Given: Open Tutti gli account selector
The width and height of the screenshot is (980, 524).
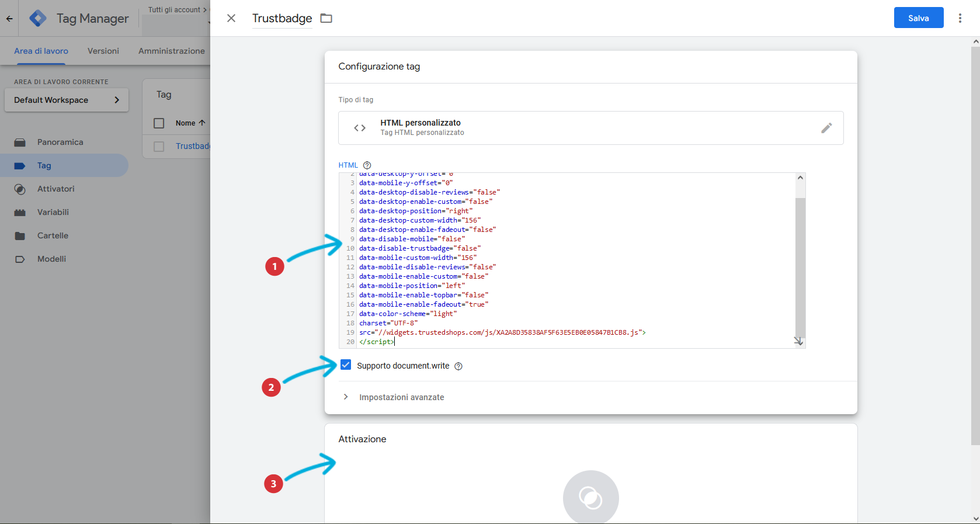Looking at the screenshot, I should click(x=177, y=10).
